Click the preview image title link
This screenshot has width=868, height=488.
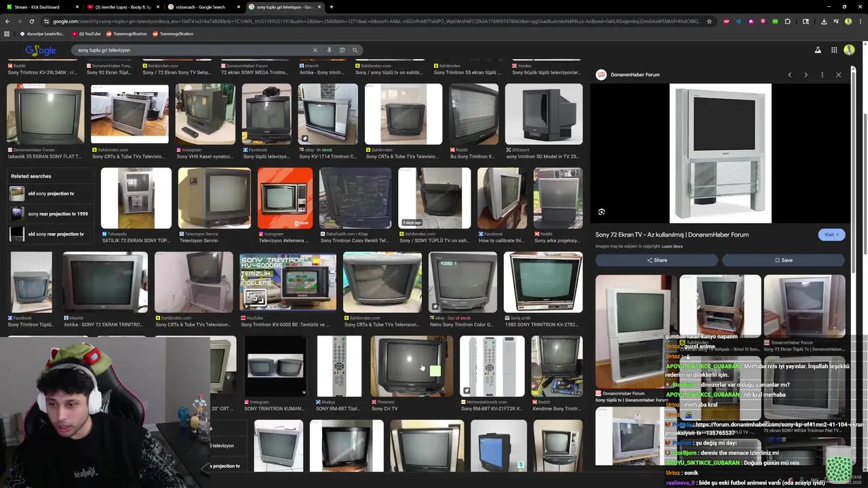672,235
